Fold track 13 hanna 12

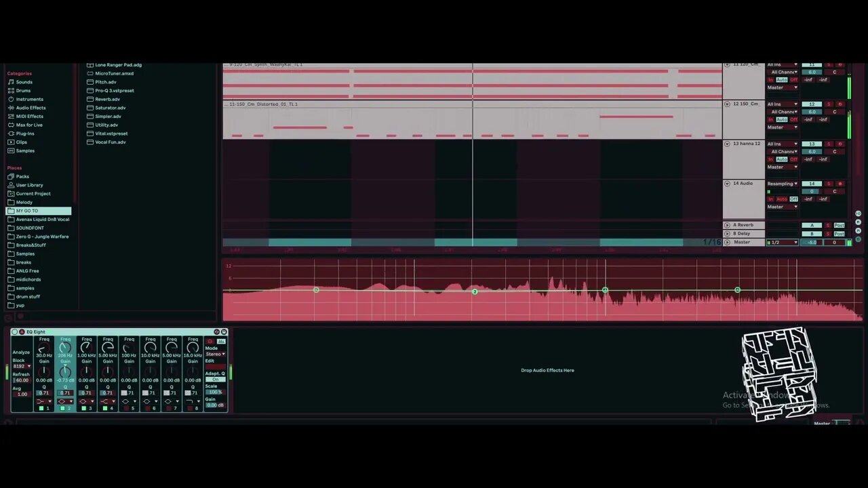click(727, 144)
